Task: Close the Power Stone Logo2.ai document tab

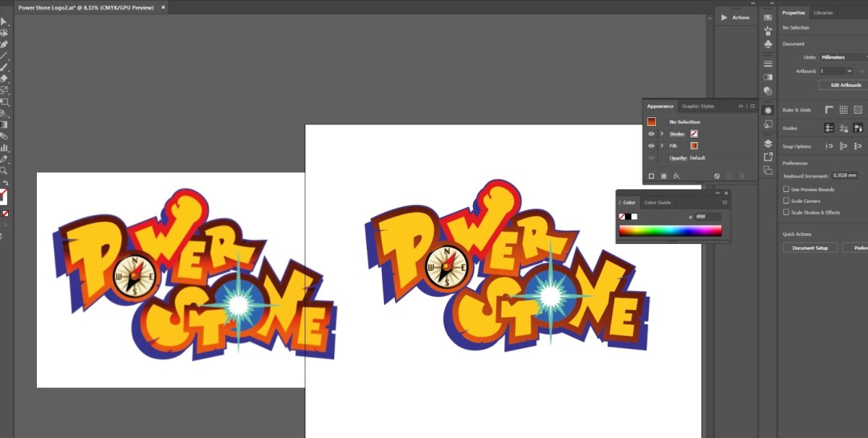Action: [x=163, y=7]
